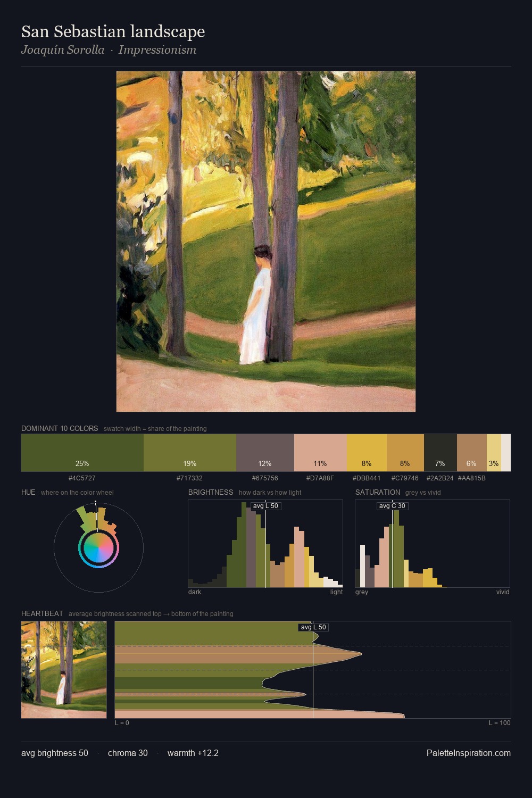Click the 'BRIGHTNESS' section heading

pyautogui.click(x=211, y=492)
